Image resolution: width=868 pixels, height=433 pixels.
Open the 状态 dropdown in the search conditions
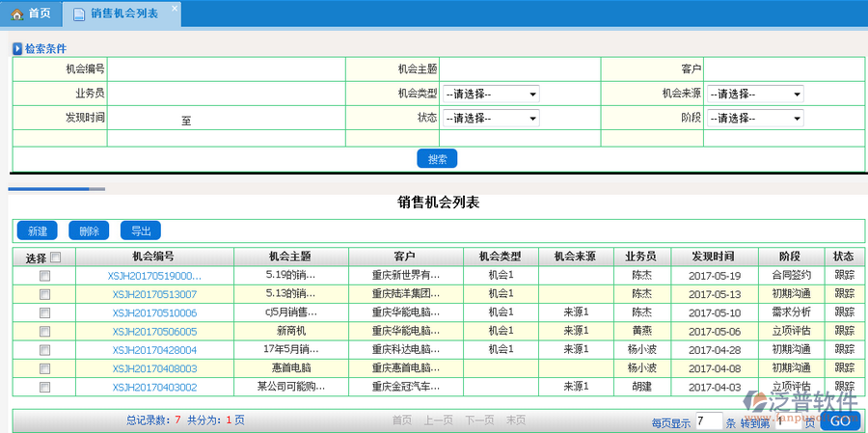click(490, 119)
